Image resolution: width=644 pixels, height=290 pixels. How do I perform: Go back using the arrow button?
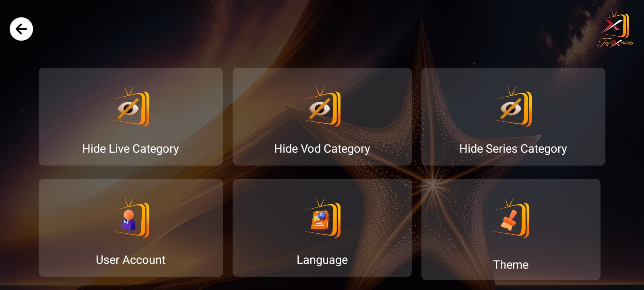pos(21,29)
